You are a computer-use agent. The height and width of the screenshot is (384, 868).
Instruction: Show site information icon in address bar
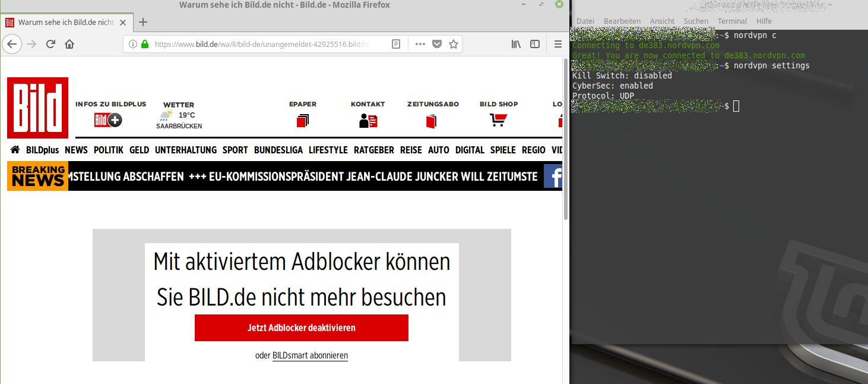coord(133,44)
